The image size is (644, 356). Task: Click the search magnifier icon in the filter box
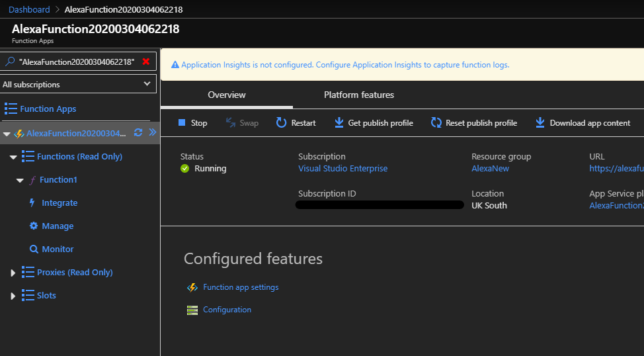(10, 62)
